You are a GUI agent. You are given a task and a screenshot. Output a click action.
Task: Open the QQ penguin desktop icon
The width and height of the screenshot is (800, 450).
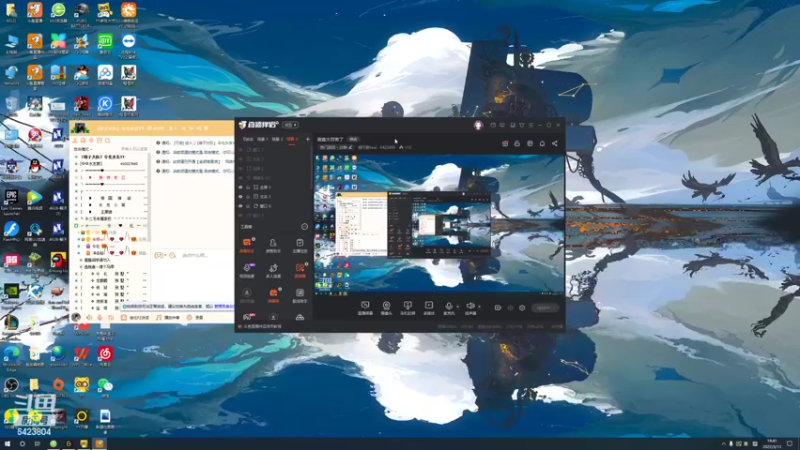tap(35, 168)
